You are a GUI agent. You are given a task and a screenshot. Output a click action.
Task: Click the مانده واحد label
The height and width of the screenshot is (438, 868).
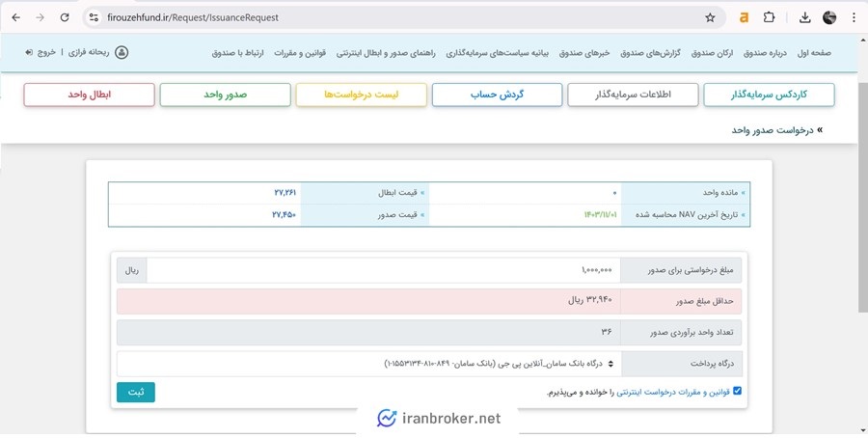[719, 193]
